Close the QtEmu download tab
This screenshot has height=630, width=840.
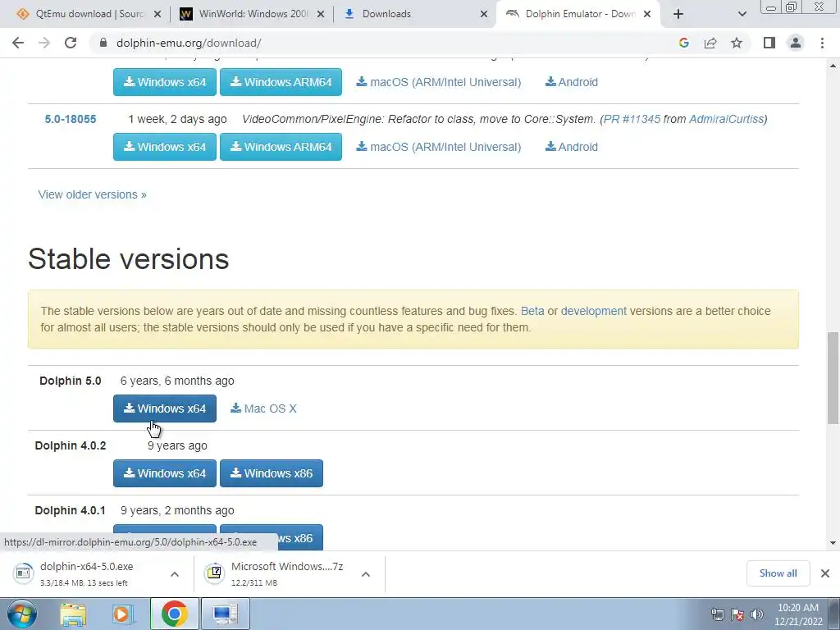[x=157, y=15]
